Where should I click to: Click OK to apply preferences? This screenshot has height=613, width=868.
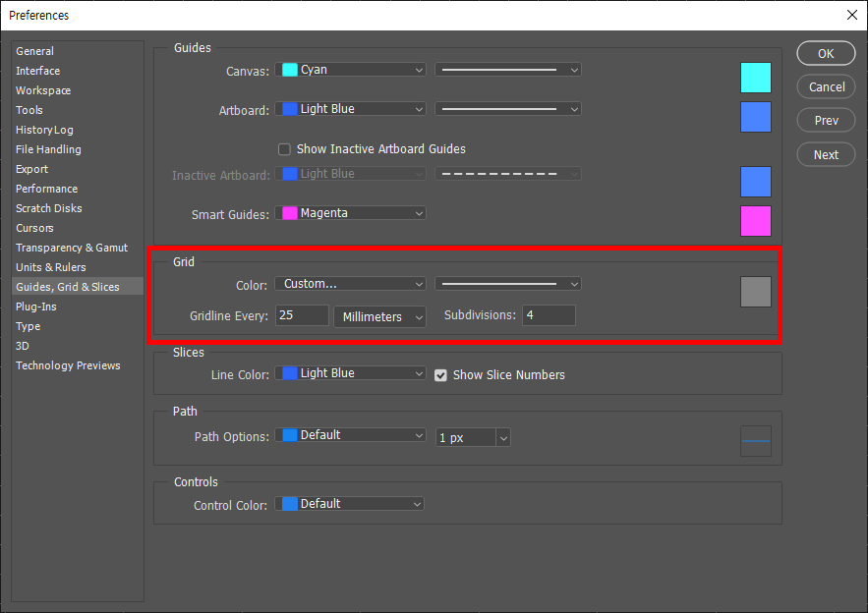coord(826,54)
